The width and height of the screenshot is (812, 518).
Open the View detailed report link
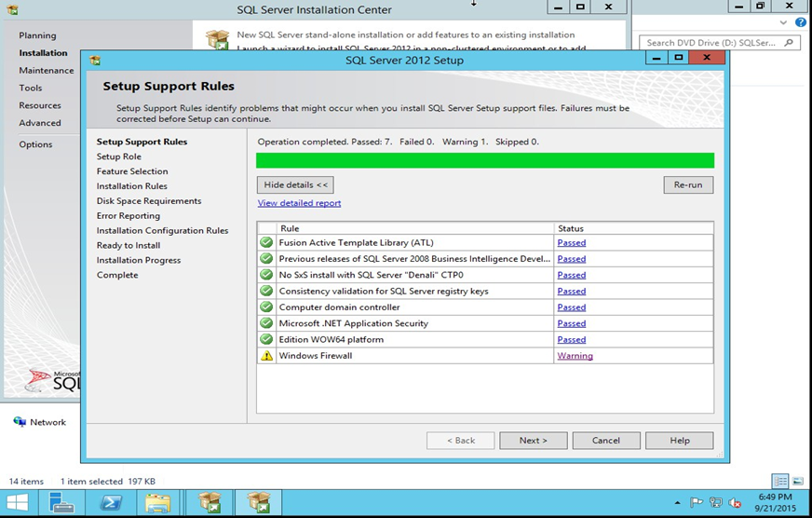[x=299, y=203]
